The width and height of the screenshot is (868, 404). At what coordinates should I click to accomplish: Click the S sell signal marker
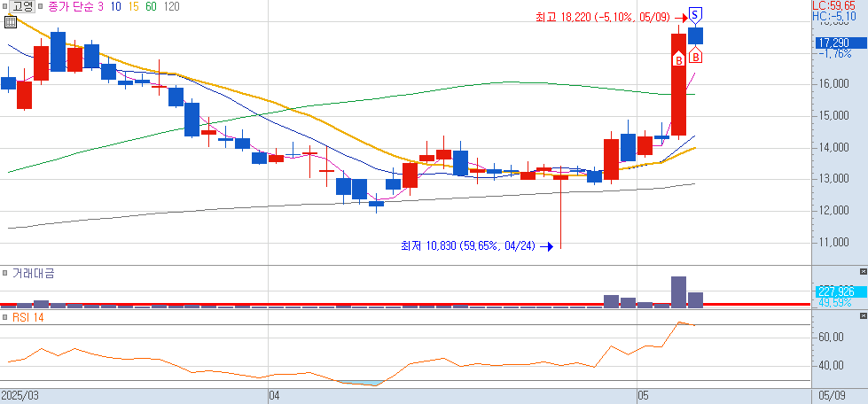695,15
